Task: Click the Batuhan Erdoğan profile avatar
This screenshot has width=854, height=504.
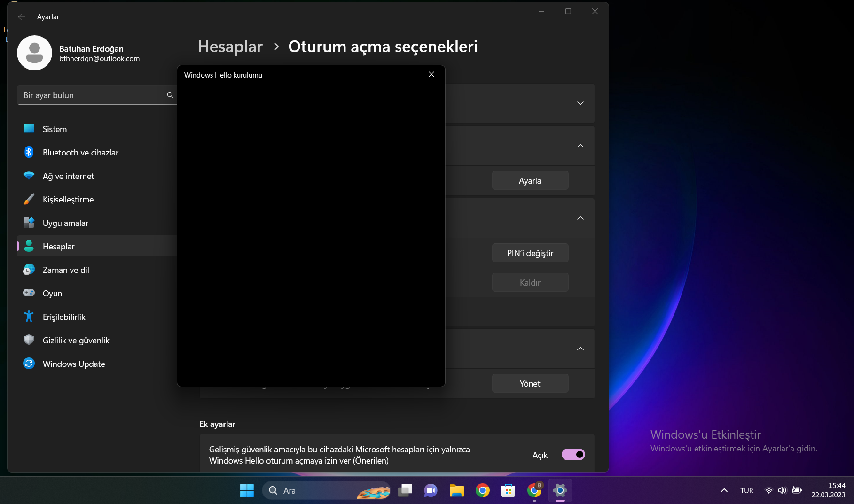Action: click(x=34, y=53)
